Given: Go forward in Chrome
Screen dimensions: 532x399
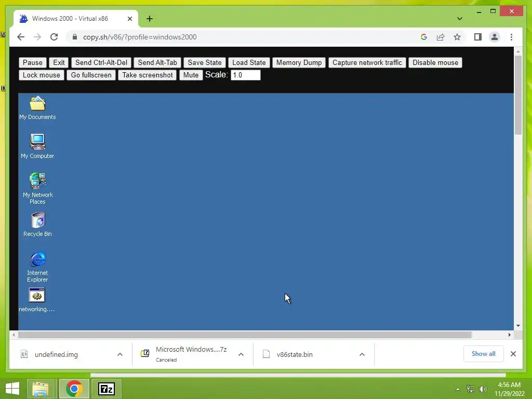Looking at the screenshot, I should coord(37,37).
